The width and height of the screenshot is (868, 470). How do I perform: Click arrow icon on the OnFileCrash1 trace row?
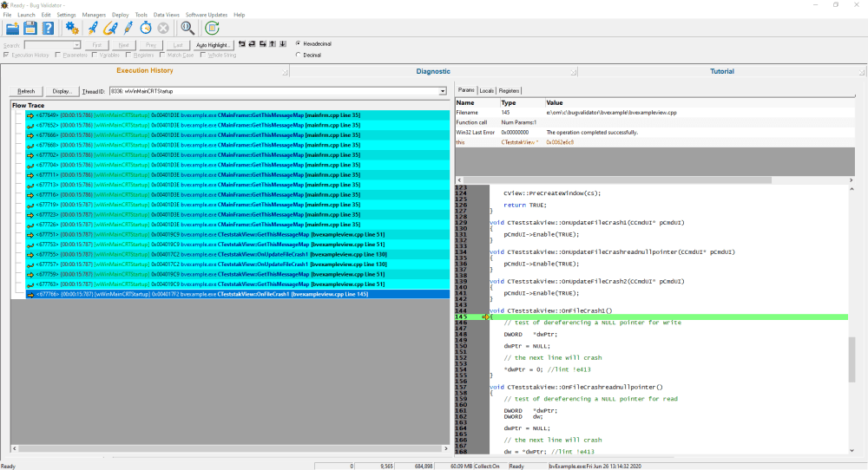(30, 295)
